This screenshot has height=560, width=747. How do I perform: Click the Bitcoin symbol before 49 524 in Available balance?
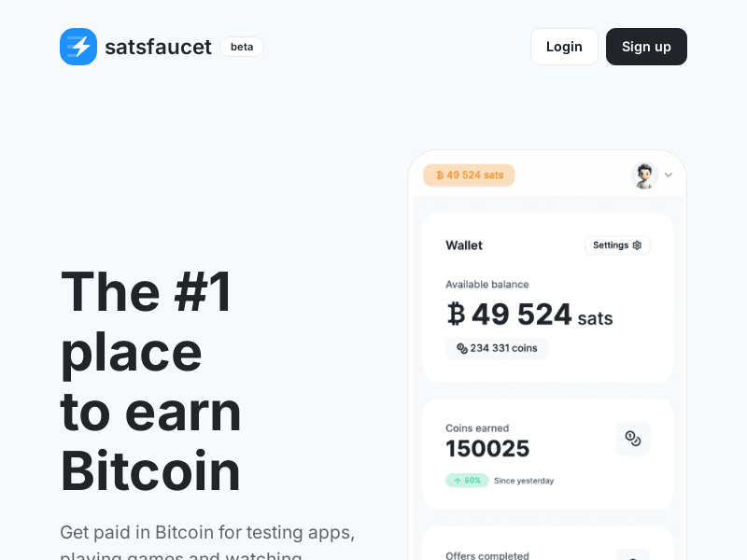coord(455,315)
